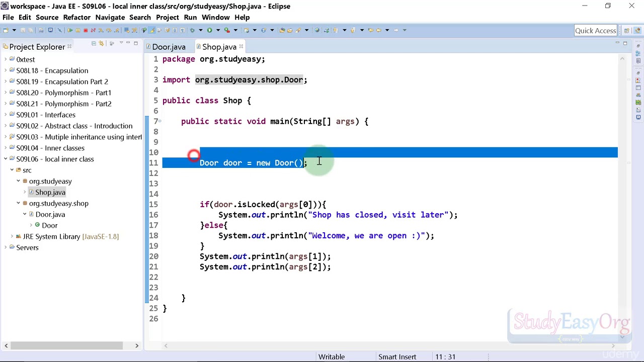Collapse the org.studyeasy.shop package

[18, 203]
